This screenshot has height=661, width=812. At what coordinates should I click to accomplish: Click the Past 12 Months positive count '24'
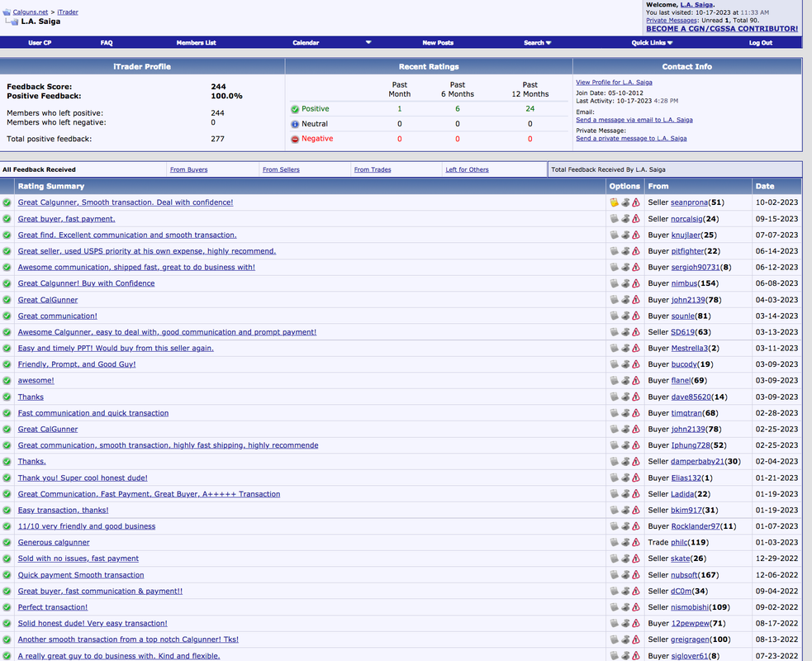coord(529,109)
